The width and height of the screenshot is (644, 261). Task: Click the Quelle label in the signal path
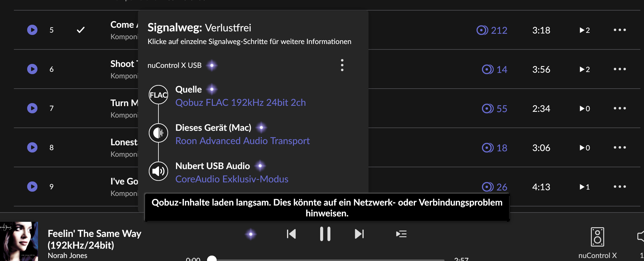[188, 89]
